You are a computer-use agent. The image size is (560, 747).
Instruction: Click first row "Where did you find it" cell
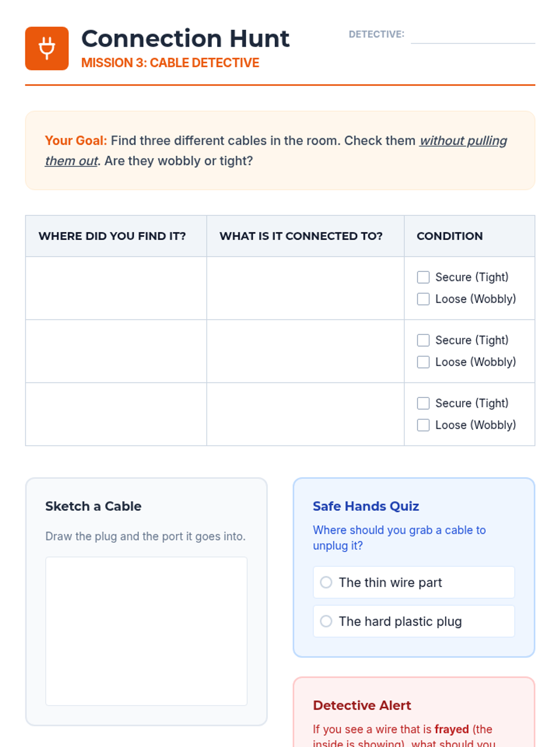(116, 288)
